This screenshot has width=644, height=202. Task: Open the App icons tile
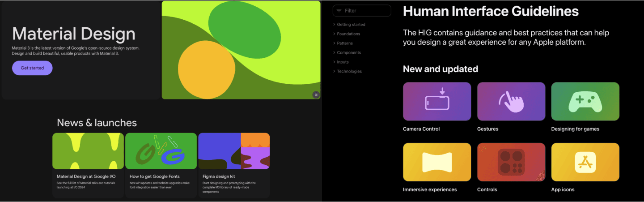point(585,162)
